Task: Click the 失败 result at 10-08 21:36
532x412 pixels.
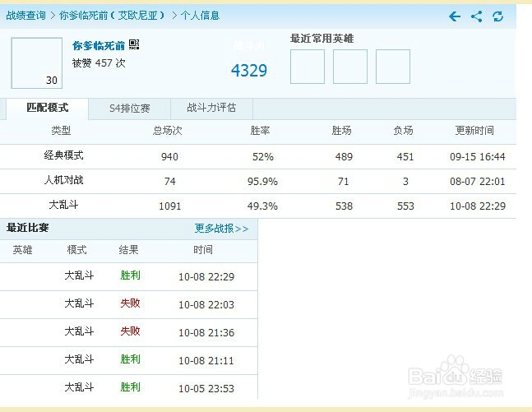Action: tap(130, 331)
